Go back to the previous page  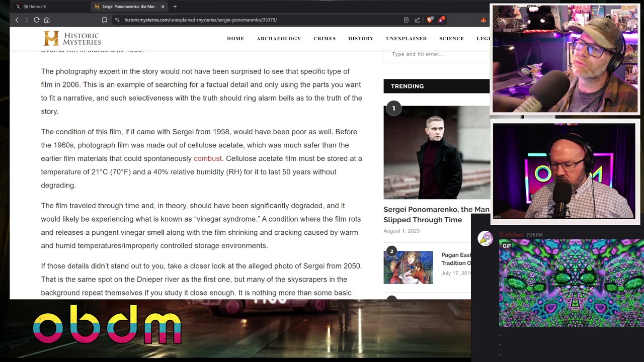click(17, 20)
